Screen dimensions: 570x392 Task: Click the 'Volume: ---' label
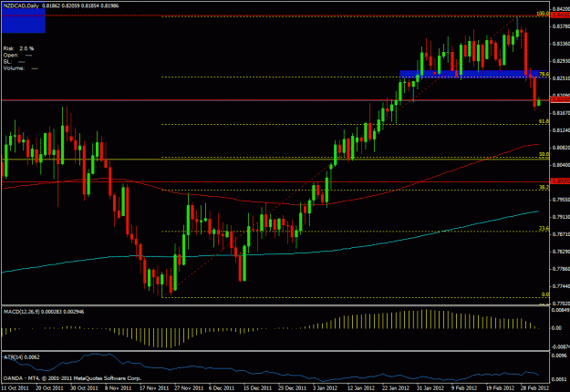pos(20,68)
